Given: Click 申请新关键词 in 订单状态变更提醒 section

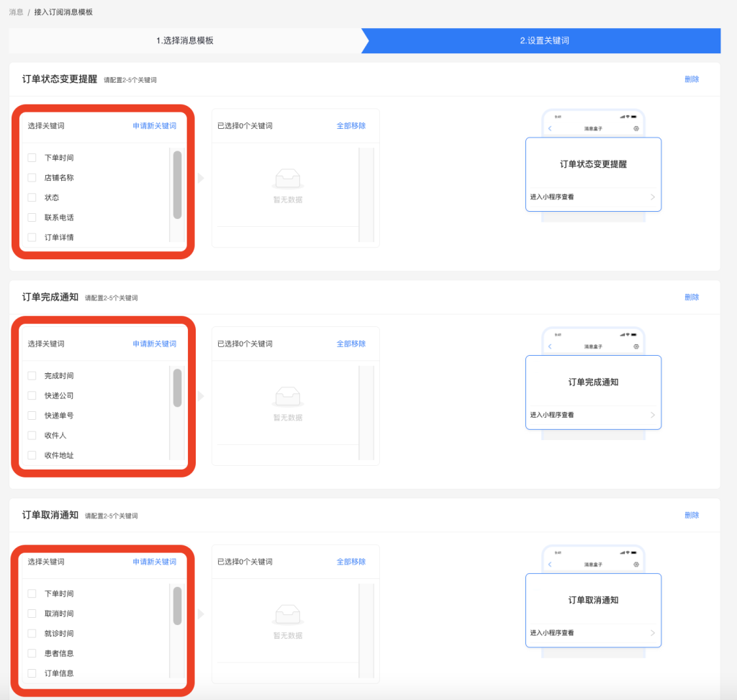Looking at the screenshot, I should click(154, 125).
